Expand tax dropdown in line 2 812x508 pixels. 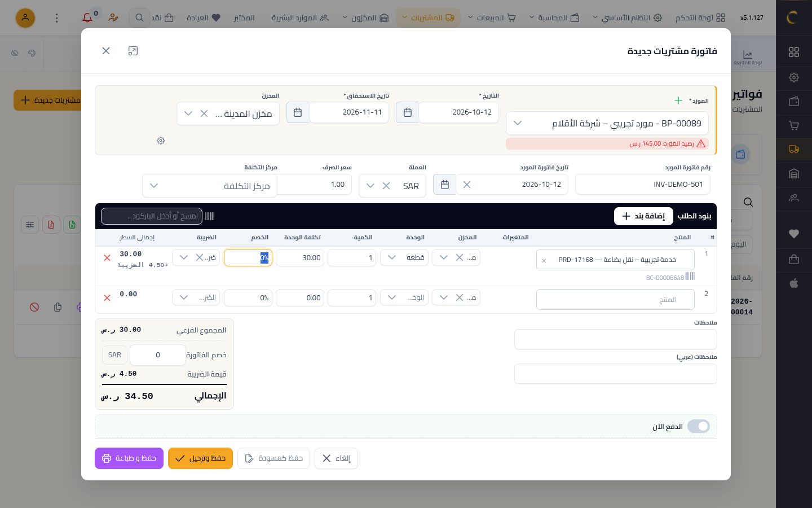coord(184,297)
